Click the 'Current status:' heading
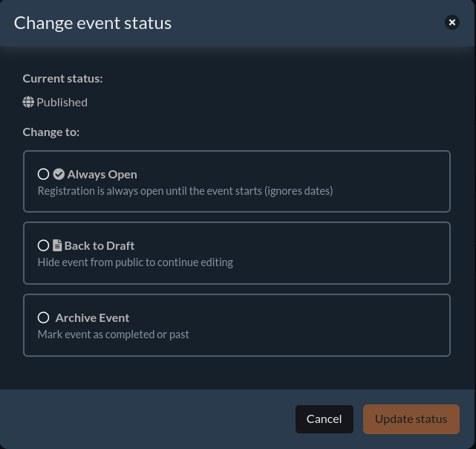The height and width of the screenshot is (449, 476). click(x=62, y=78)
